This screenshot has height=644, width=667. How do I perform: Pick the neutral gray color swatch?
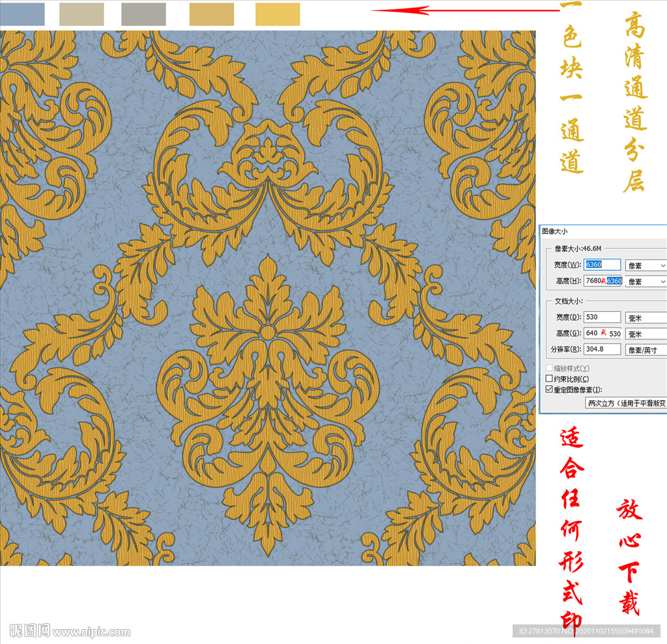(143, 14)
